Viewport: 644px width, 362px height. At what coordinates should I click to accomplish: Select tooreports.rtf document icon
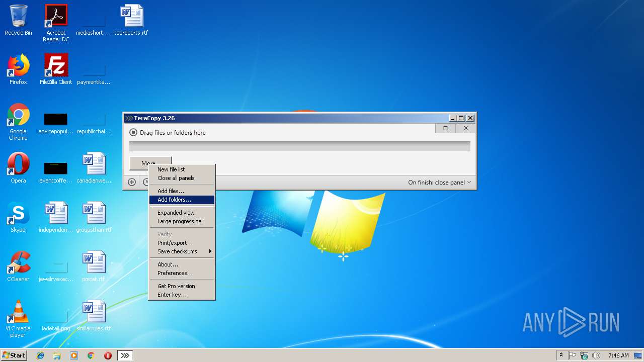131,21
